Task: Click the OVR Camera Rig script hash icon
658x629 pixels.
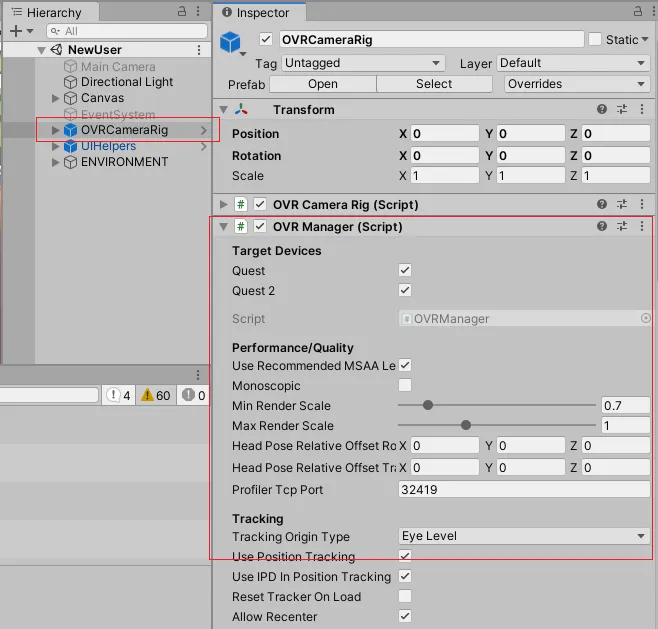Action: coord(240,204)
